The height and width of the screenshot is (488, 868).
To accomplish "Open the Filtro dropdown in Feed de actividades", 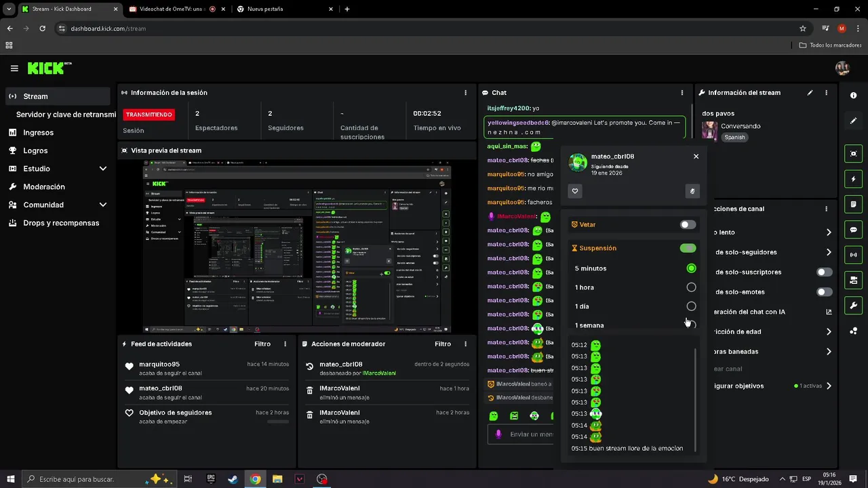I will tap(262, 344).
